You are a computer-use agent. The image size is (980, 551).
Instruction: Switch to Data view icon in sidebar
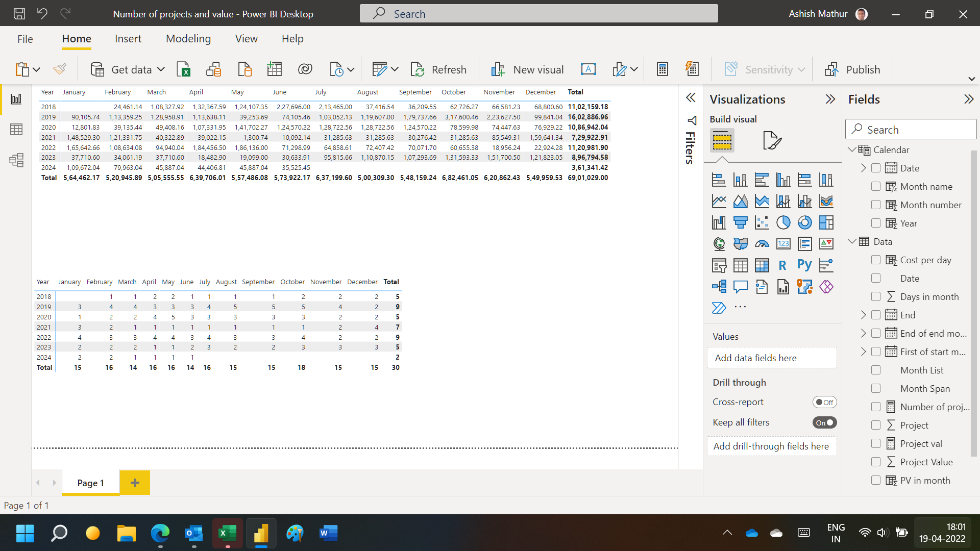click(16, 130)
